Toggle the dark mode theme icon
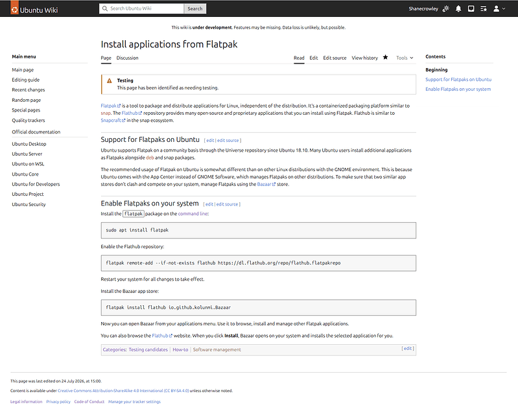Image resolution: width=518 pixels, height=420 pixels. pos(446,8)
